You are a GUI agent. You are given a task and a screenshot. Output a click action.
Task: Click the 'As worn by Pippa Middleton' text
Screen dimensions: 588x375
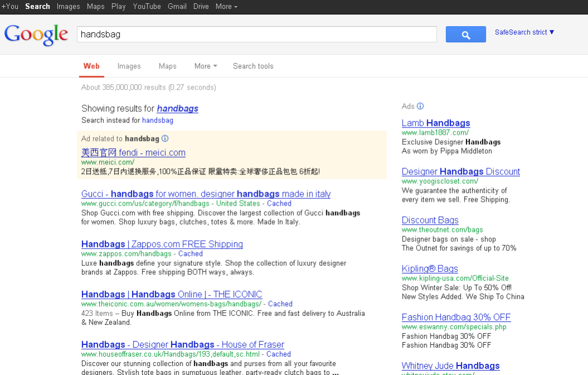pyautogui.click(x=447, y=151)
